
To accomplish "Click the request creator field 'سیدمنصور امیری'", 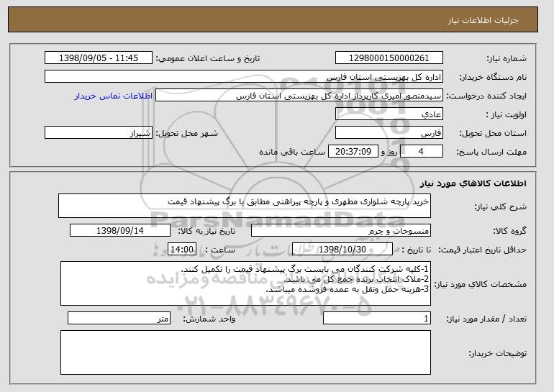I will click(299, 96).
